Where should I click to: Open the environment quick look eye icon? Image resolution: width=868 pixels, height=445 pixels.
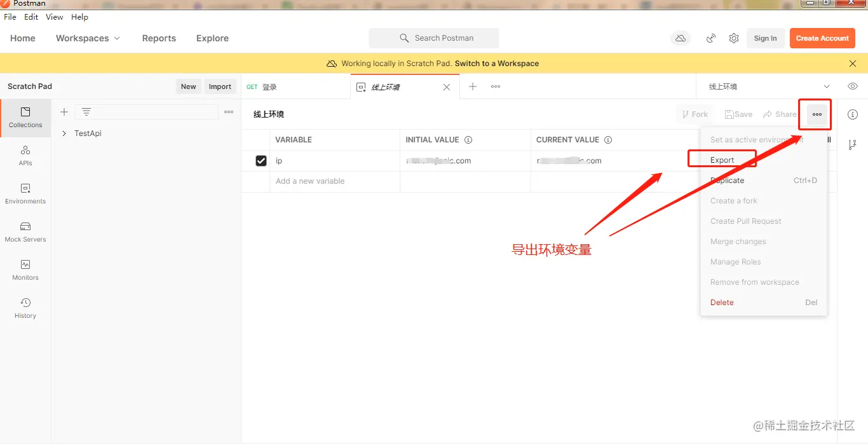pos(853,86)
